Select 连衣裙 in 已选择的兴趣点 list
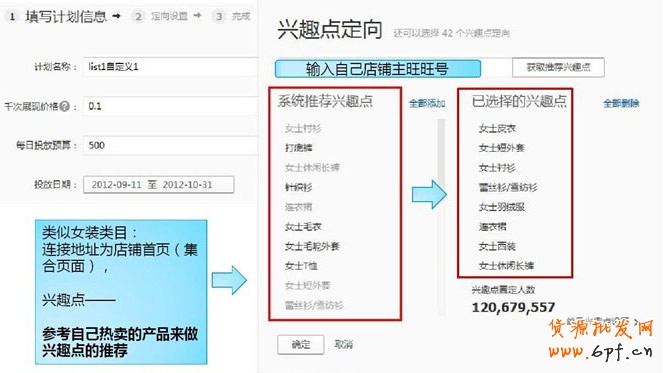 493,227
